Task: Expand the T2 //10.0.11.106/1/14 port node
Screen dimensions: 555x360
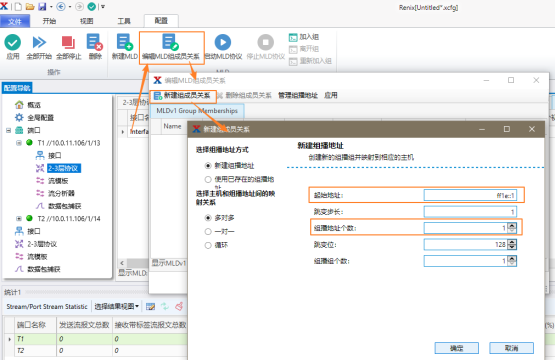Action: pos(19,218)
